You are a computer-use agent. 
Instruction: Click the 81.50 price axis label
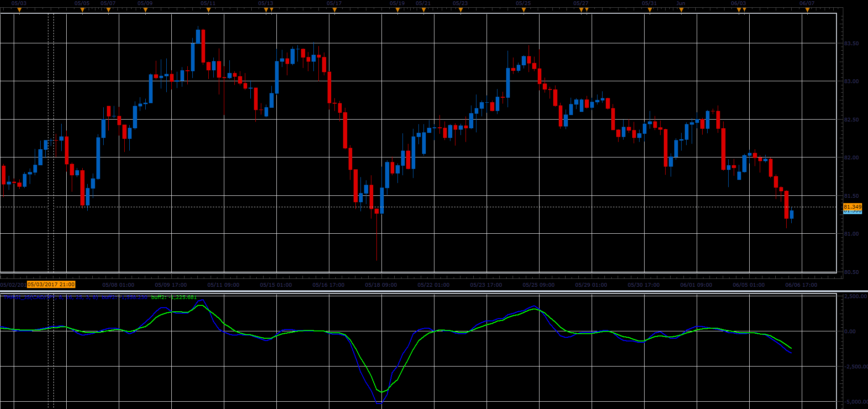[x=852, y=196]
